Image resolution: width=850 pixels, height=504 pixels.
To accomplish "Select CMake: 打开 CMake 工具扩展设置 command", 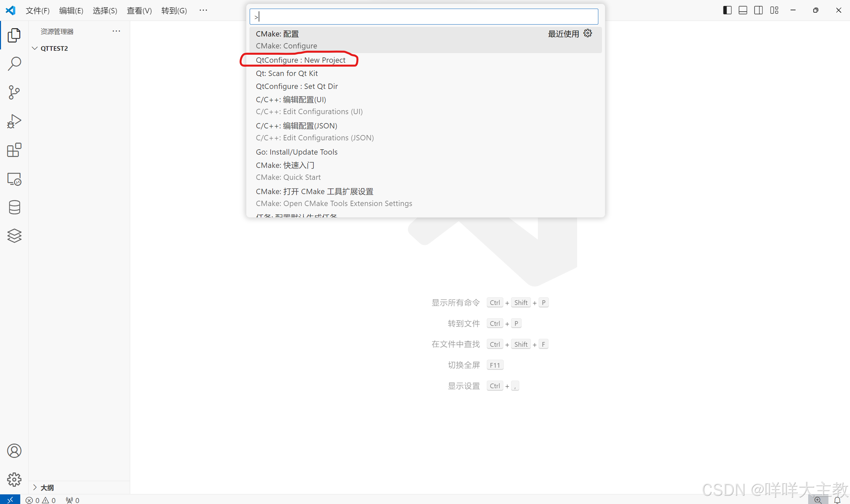I will click(425, 197).
